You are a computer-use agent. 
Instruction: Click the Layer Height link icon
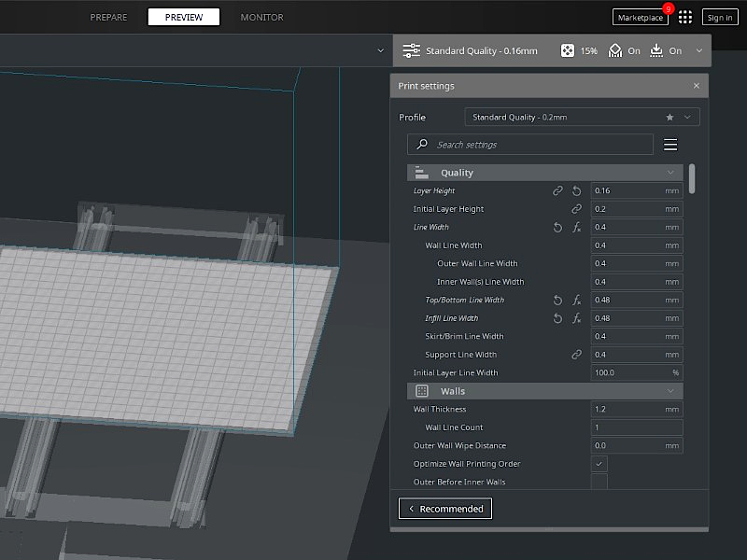pos(557,190)
